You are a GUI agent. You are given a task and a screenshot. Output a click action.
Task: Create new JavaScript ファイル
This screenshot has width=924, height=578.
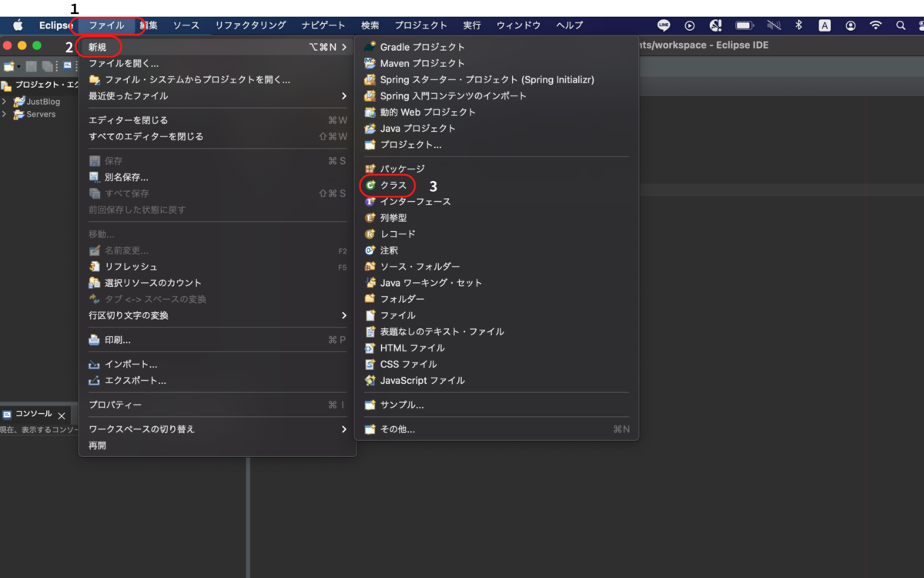(497, 380)
